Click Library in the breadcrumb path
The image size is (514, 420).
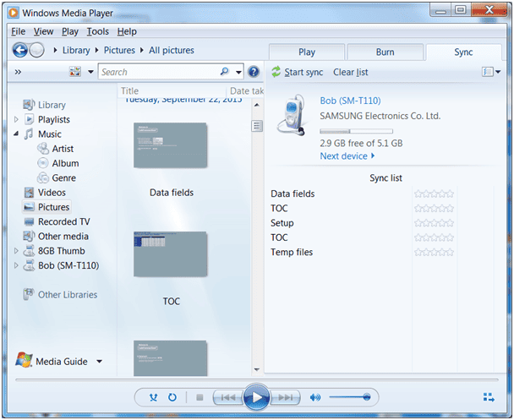76,50
